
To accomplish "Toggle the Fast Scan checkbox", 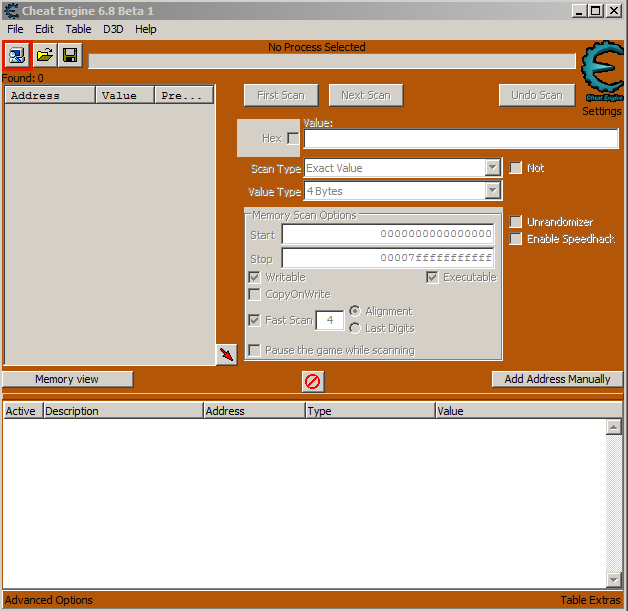I will tap(254, 320).
